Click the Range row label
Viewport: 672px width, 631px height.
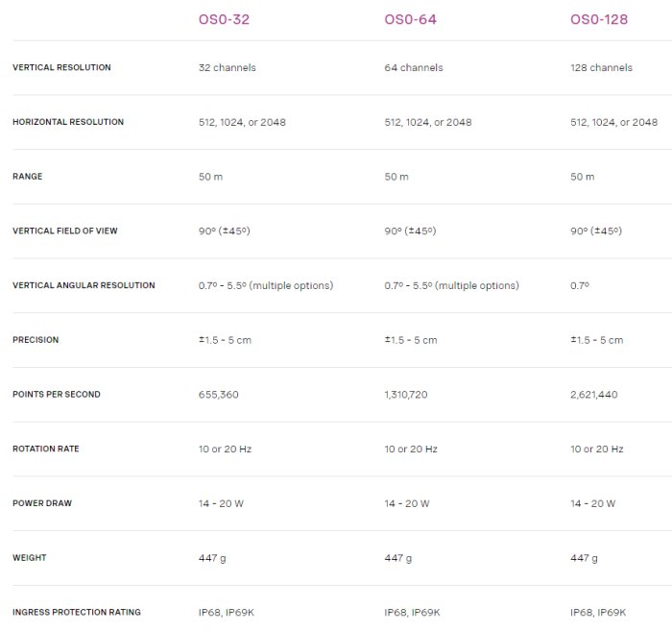(28, 177)
